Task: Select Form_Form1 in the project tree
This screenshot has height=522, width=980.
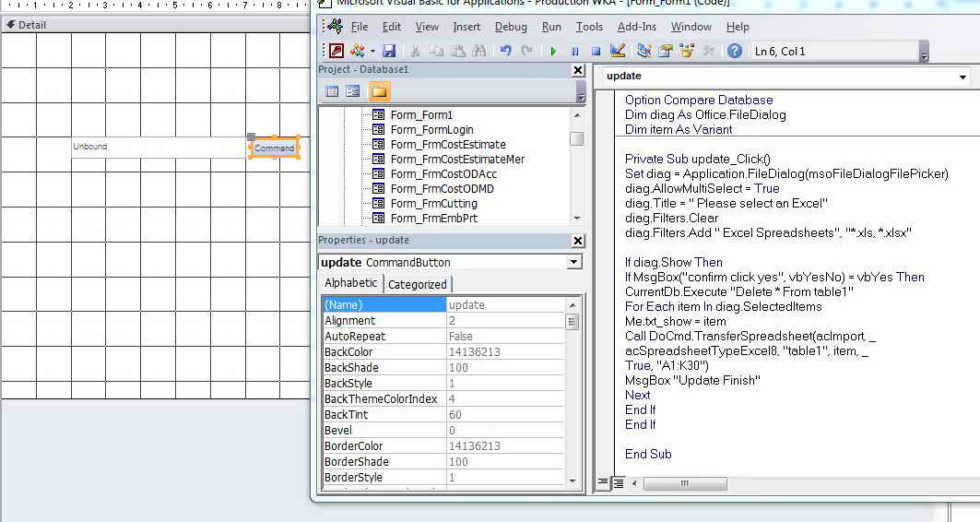Action: (421, 115)
